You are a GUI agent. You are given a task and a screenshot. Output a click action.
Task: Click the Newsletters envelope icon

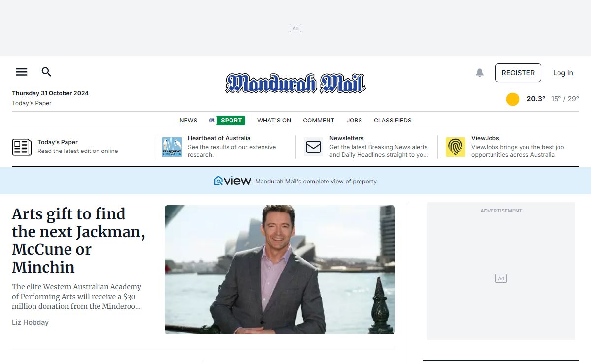(314, 147)
